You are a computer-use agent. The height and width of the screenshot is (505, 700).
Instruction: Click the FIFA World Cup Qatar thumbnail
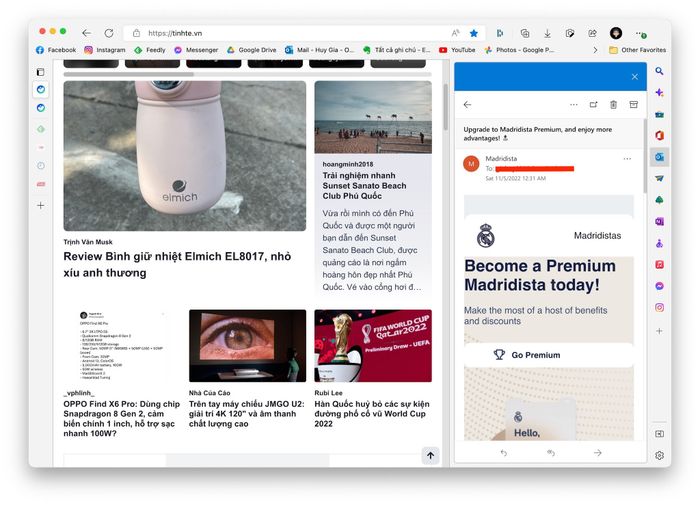point(373,346)
